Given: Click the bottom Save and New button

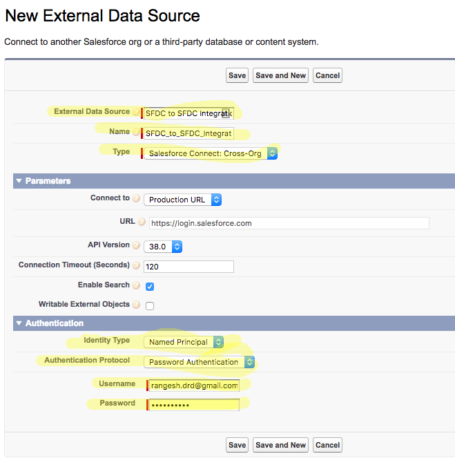Looking at the screenshot, I should click(x=280, y=445).
